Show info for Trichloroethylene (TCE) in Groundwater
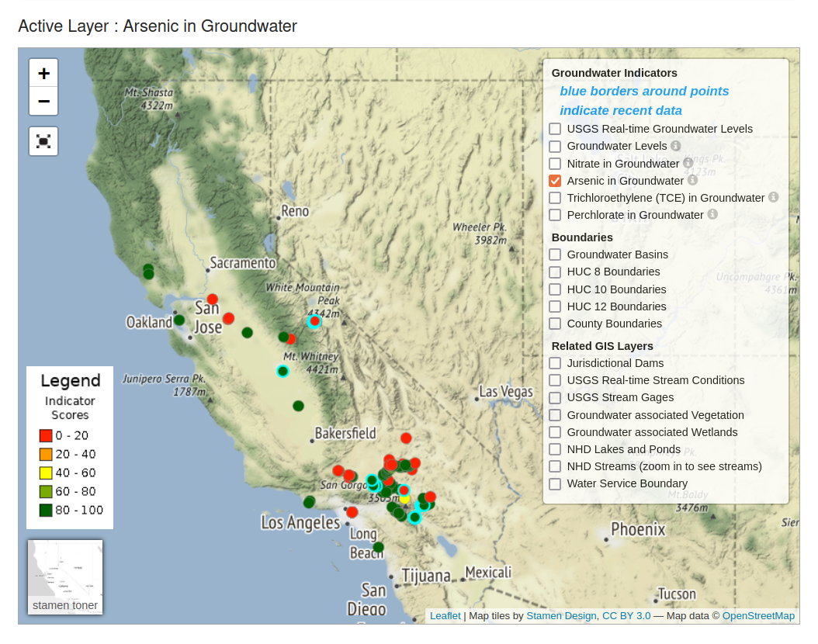 [x=773, y=198]
